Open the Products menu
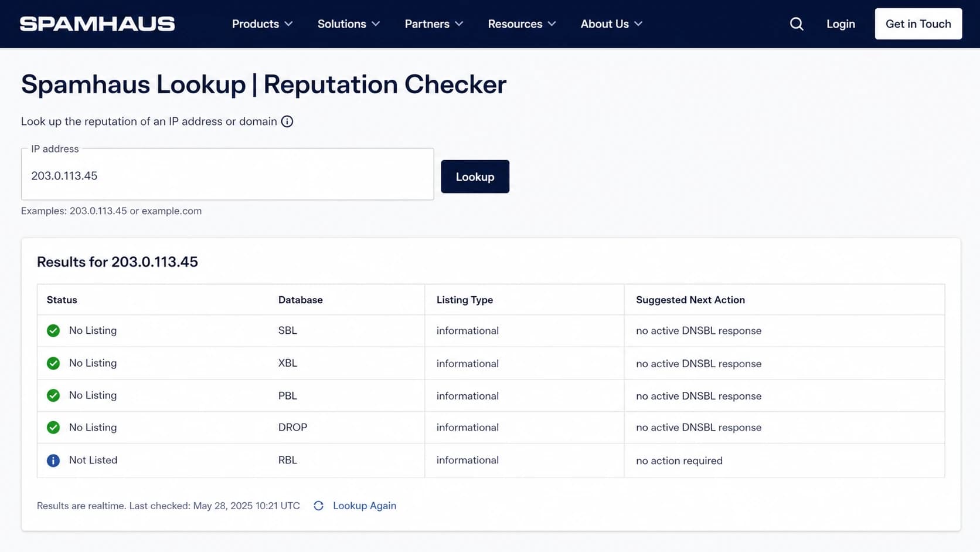Image resolution: width=980 pixels, height=552 pixels. (x=262, y=24)
